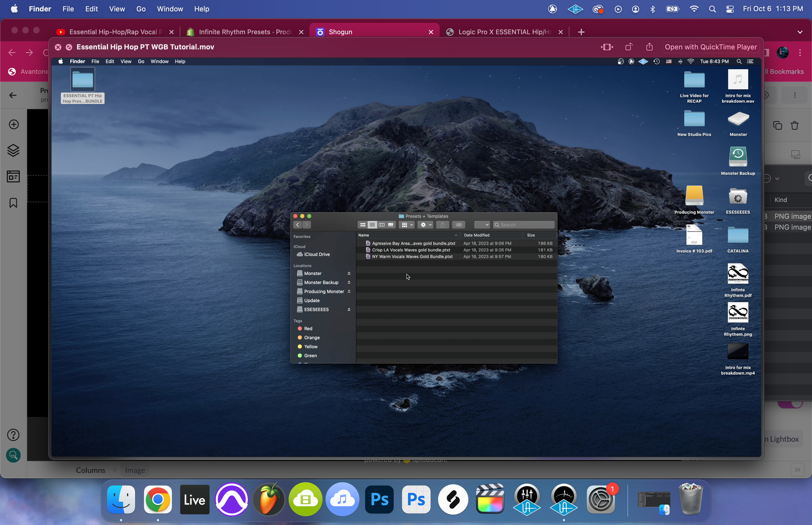Open the Shogun layers panel icon

[x=13, y=150]
